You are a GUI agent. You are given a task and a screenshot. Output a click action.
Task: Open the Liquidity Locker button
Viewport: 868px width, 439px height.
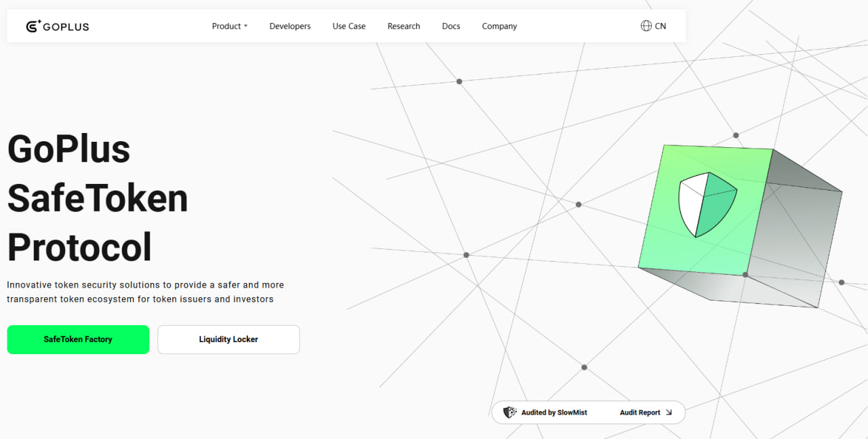click(x=229, y=339)
